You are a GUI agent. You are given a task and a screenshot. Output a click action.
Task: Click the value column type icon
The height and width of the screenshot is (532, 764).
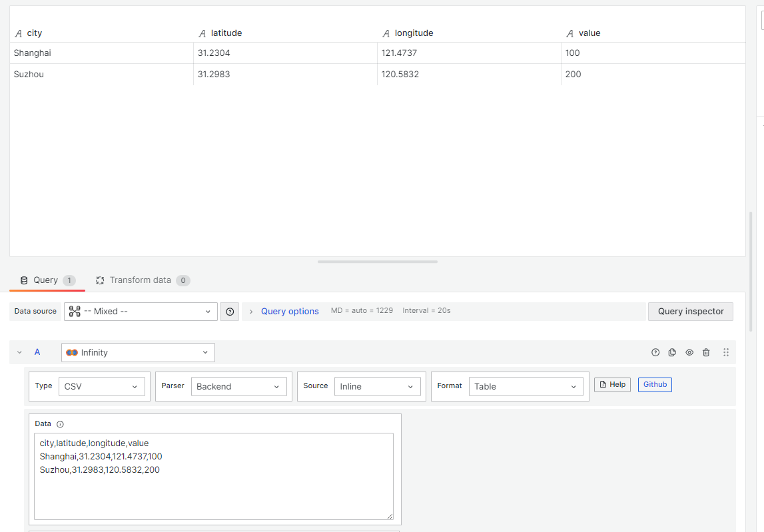[x=570, y=33]
